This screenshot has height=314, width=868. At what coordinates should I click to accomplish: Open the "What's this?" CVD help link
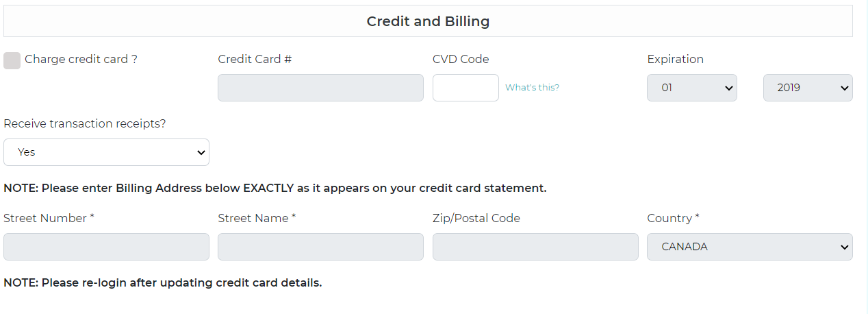[532, 88]
